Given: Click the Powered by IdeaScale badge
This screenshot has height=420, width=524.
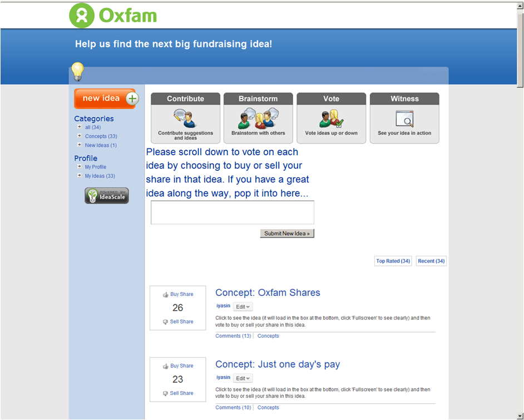Looking at the screenshot, I should [106, 195].
